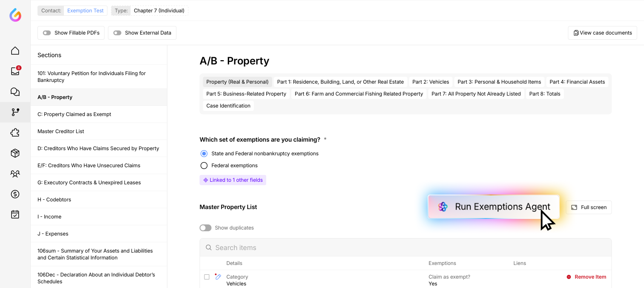644x288 pixels.
Task: Toggle Show Fillable PDFs switch
Action: pos(47,33)
